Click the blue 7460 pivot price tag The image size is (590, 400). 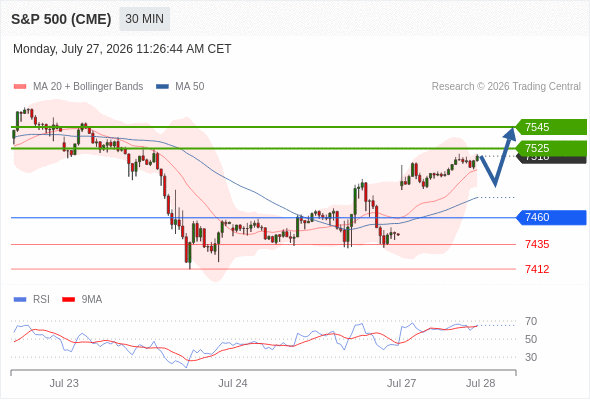pyautogui.click(x=551, y=217)
